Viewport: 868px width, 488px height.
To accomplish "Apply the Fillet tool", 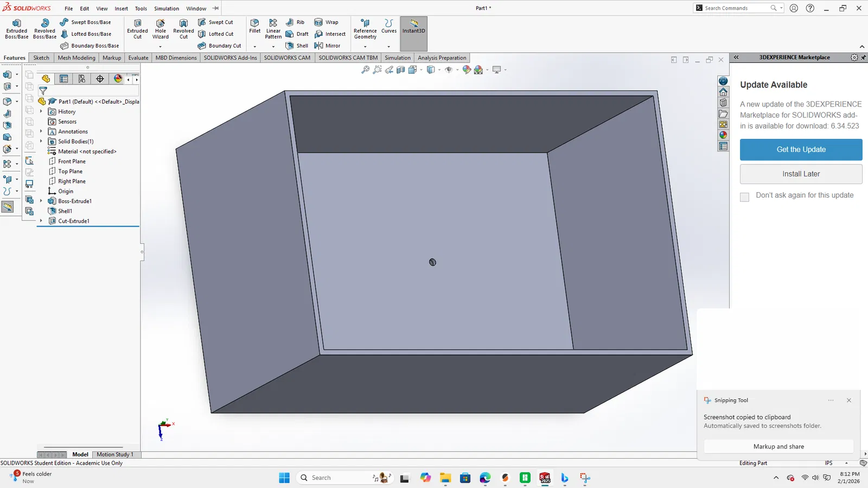I will coord(254,26).
